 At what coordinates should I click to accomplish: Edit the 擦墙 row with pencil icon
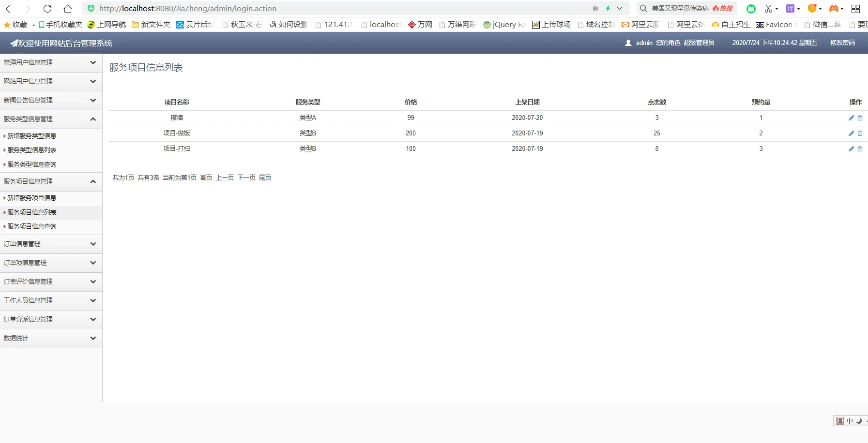click(852, 118)
